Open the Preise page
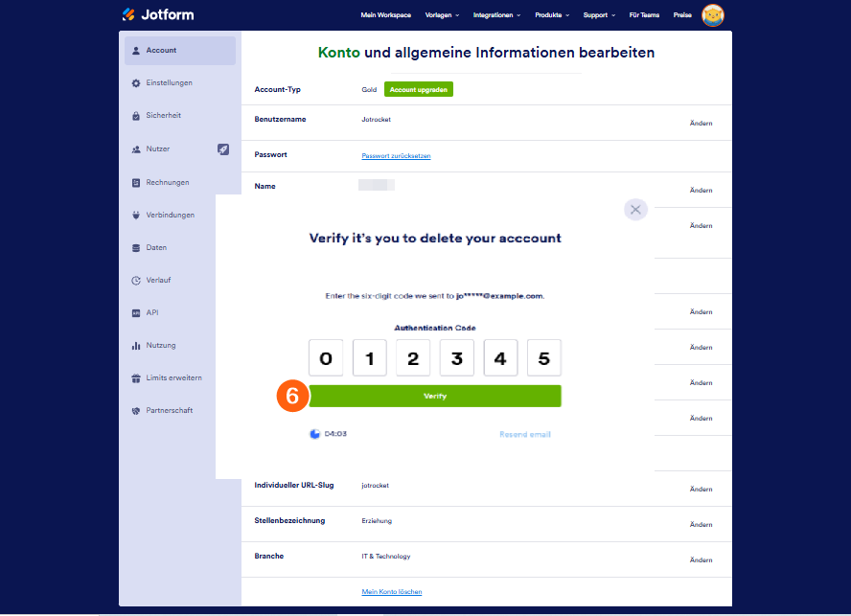The image size is (851, 616). [682, 15]
